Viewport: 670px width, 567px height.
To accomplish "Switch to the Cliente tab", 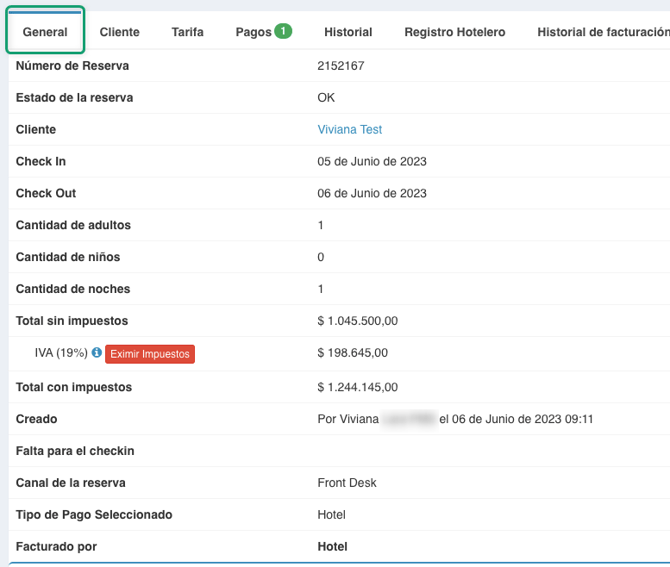I will pos(119,32).
